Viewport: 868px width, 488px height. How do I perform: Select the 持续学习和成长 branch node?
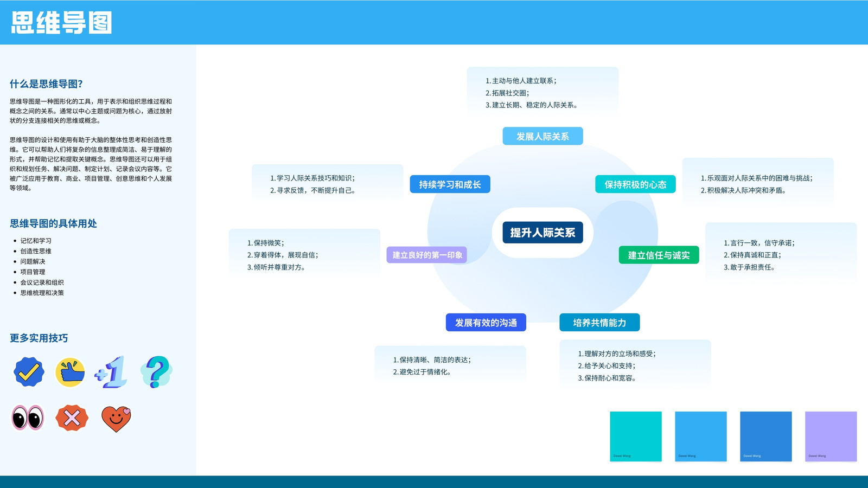point(450,184)
